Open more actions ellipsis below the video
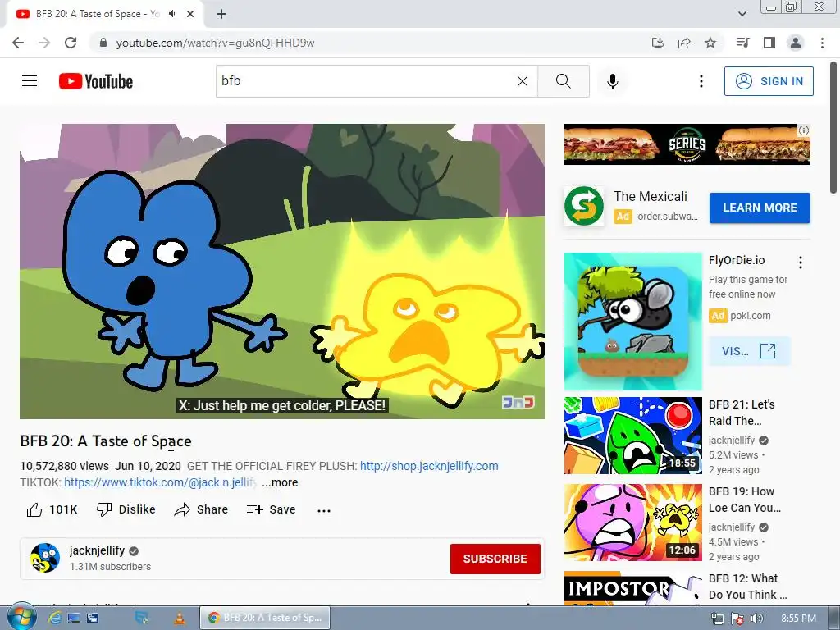Screen dimensions: 840x630 pos(324,510)
